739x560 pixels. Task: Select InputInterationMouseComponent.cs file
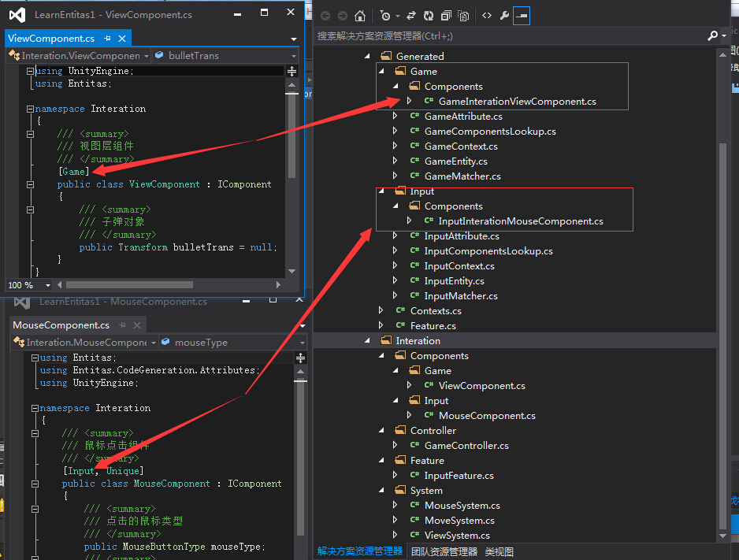(521, 221)
